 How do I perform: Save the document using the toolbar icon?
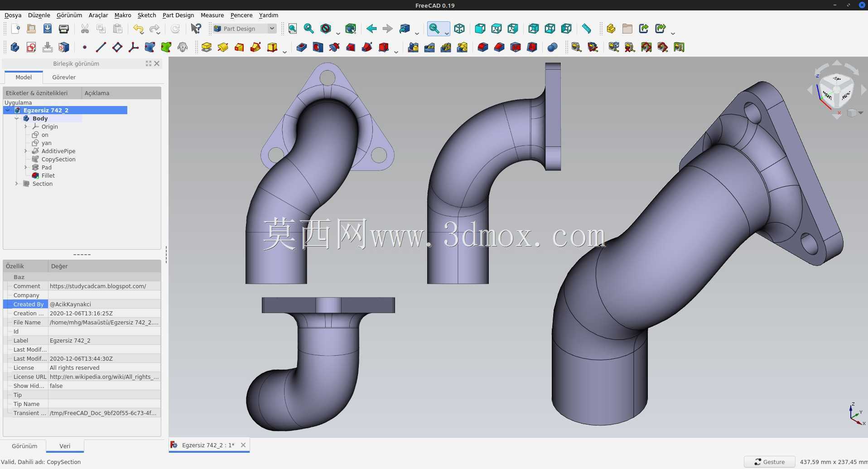[x=48, y=29]
